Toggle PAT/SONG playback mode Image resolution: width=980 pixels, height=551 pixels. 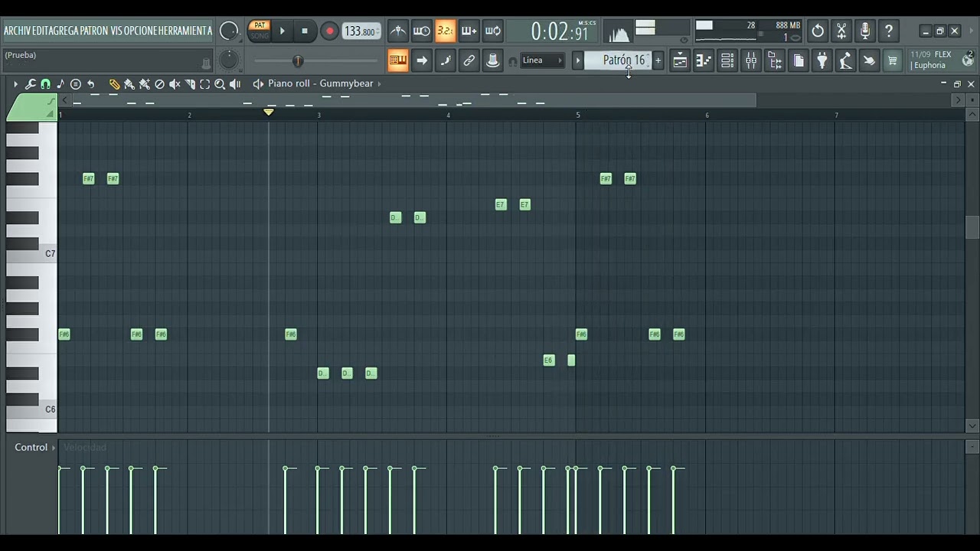pos(260,31)
